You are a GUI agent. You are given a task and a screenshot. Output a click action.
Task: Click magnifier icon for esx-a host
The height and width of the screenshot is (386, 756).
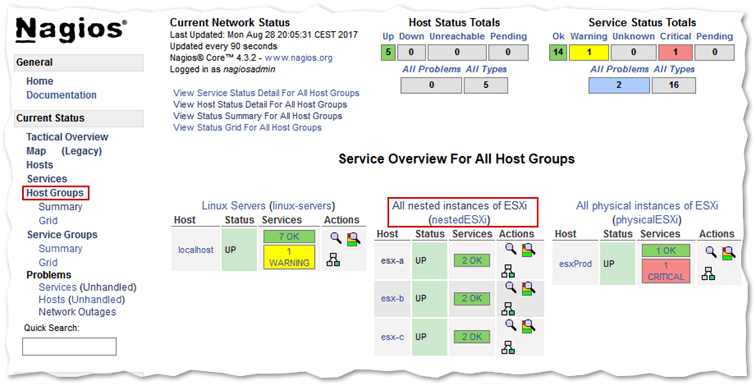click(511, 249)
